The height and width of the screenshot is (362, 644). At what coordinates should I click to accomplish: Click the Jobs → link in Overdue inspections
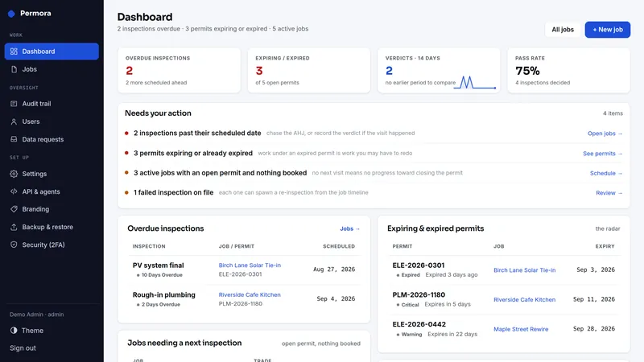pos(350,228)
